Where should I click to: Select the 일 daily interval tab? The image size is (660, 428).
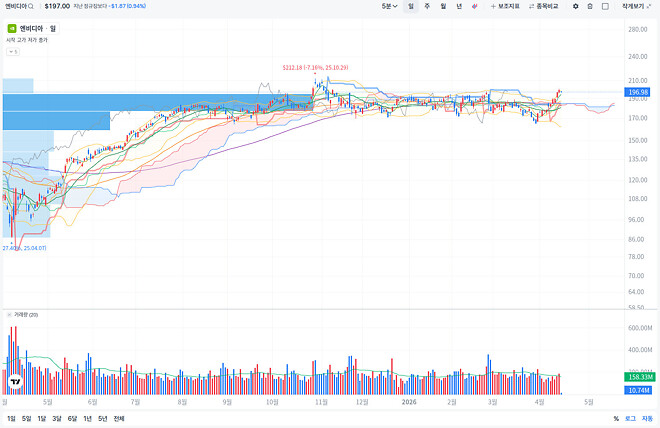(411, 6)
